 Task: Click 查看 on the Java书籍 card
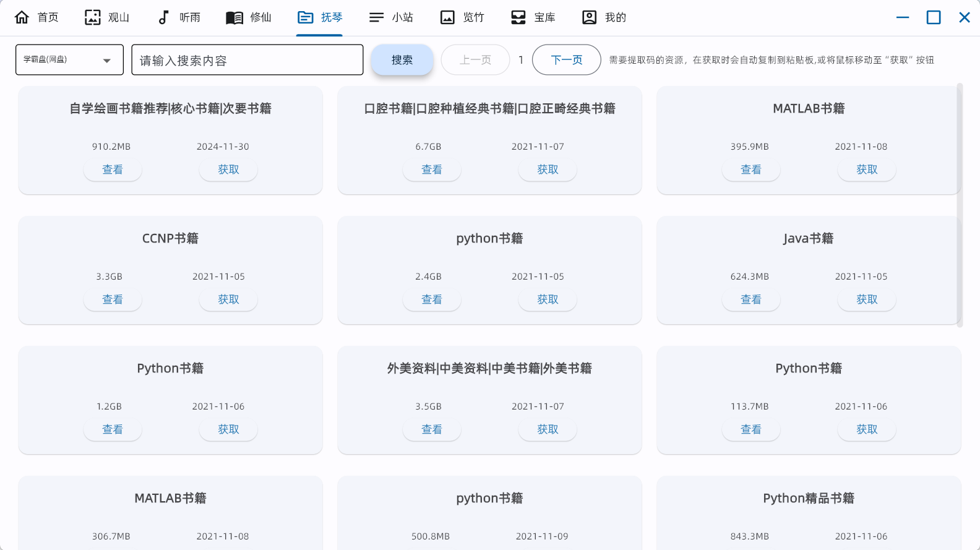tap(751, 299)
